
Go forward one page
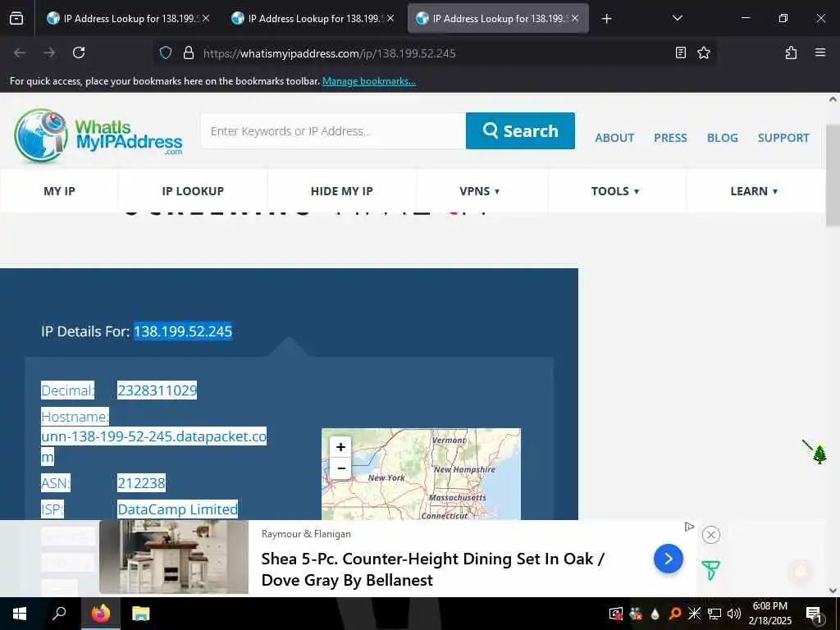point(49,52)
